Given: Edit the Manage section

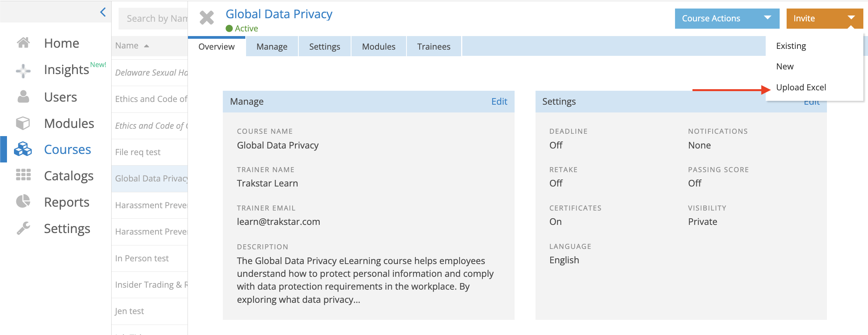Looking at the screenshot, I should click(x=499, y=102).
